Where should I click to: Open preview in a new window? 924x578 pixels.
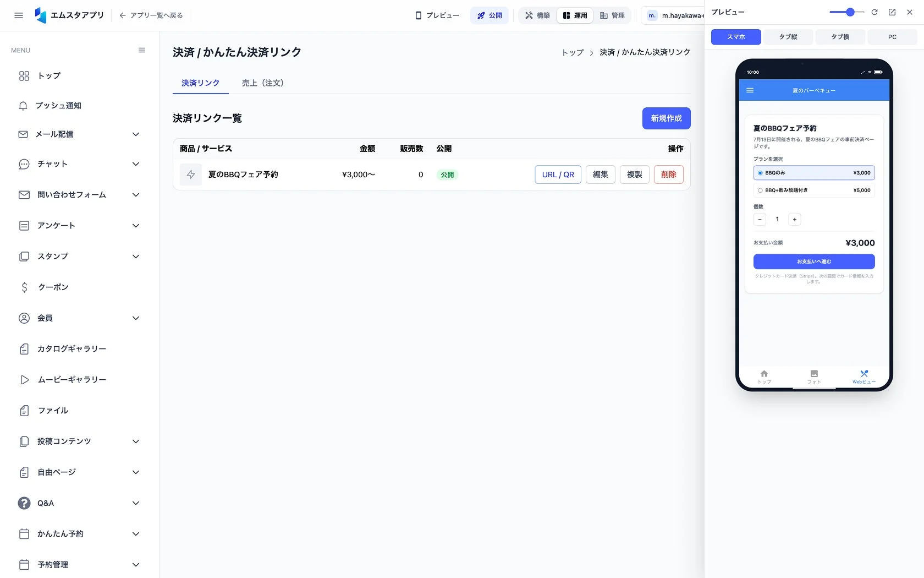(x=892, y=12)
